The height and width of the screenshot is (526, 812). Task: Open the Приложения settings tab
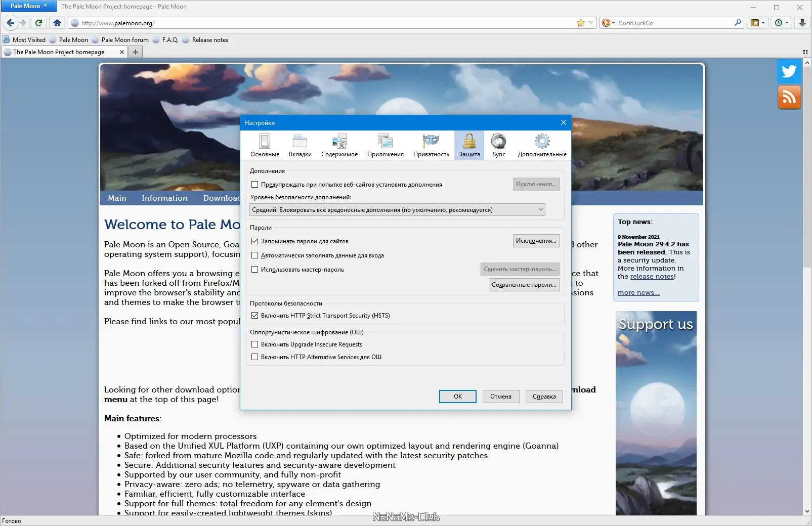point(386,145)
